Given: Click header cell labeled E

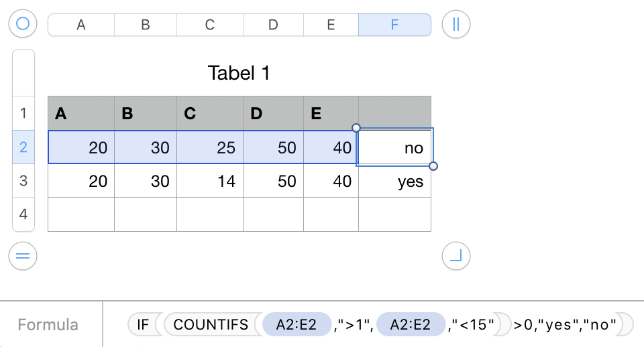Looking at the screenshot, I should click(x=331, y=113).
